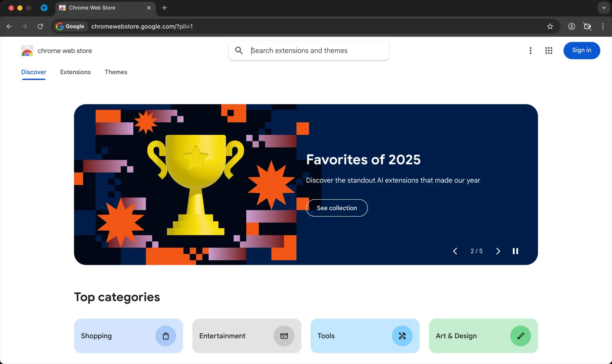Image resolution: width=612 pixels, height=364 pixels.
Task: Switch to the Themes tab
Action: click(x=116, y=72)
